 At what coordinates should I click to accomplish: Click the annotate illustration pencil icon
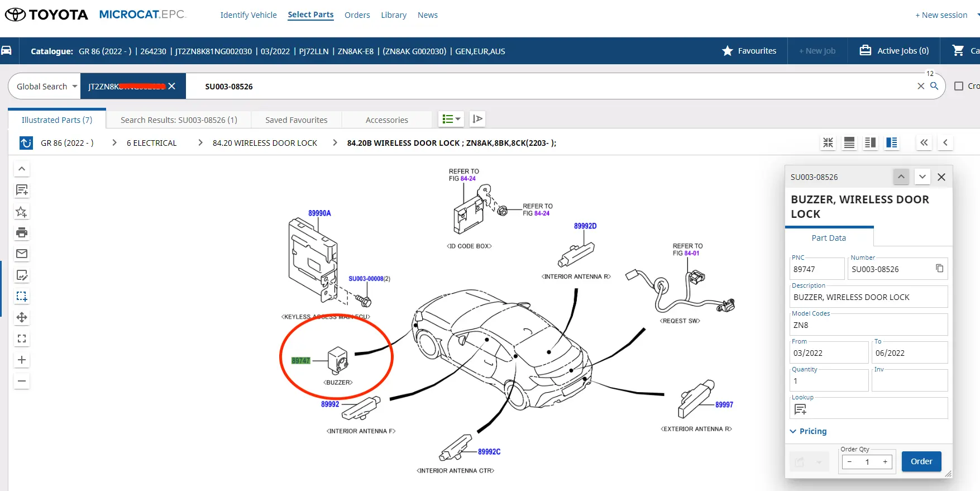coord(22,275)
